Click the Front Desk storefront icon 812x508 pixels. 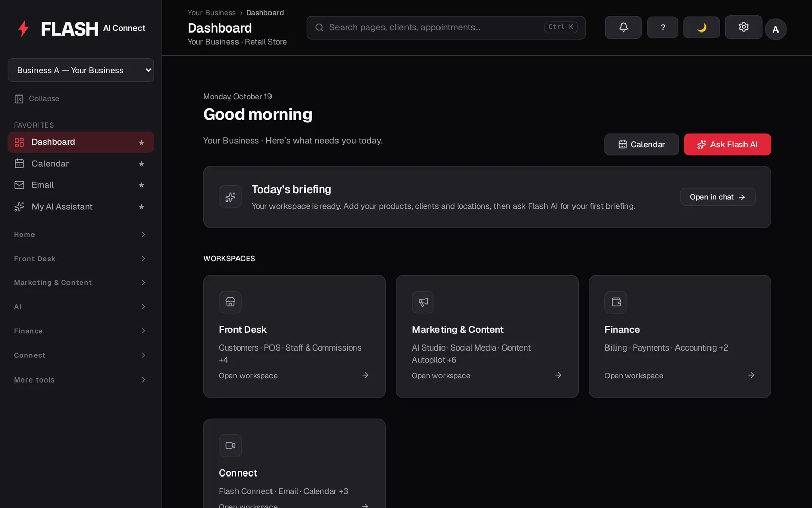pos(230,302)
